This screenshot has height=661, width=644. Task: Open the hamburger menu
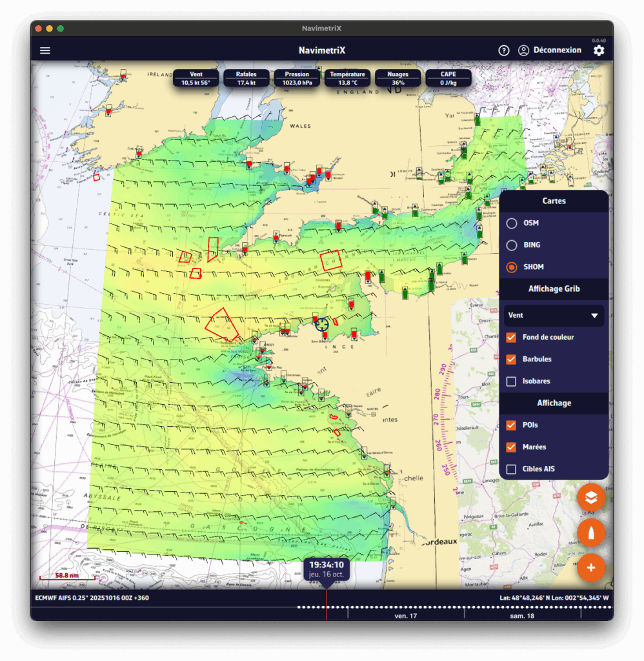pos(45,50)
